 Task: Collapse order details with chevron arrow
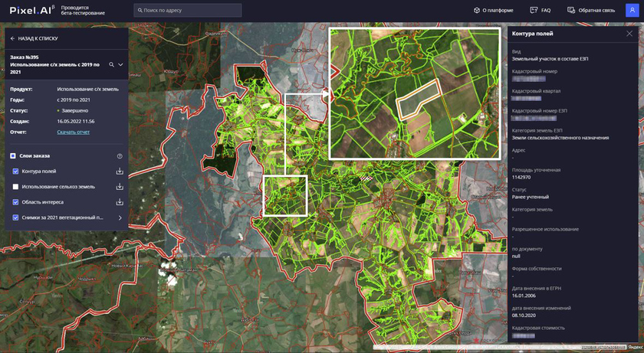(120, 65)
